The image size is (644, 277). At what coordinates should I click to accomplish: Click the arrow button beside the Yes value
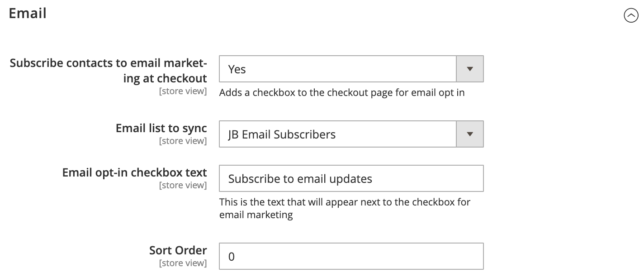click(x=470, y=69)
